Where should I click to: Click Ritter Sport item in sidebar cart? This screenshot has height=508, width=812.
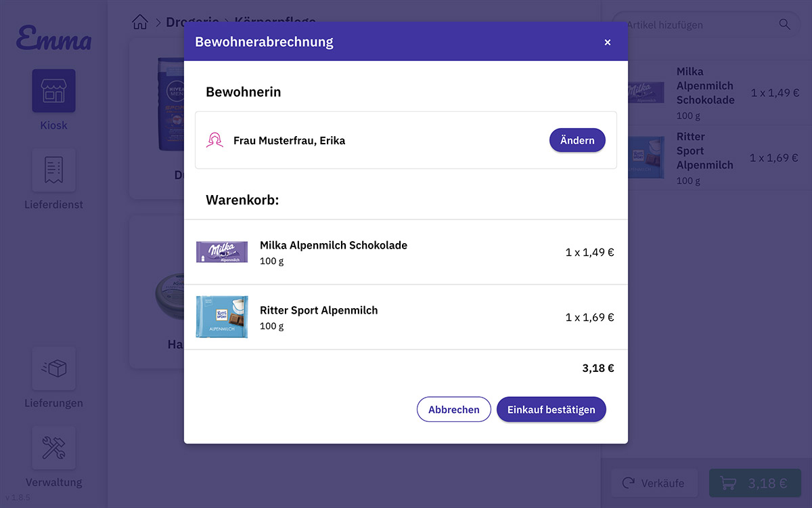[705, 158]
